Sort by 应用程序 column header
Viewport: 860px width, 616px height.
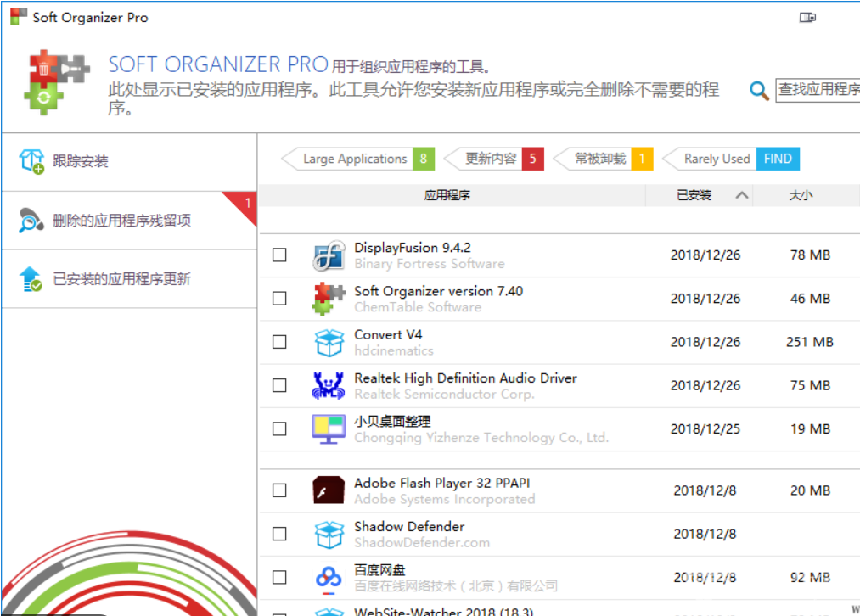pos(447,195)
